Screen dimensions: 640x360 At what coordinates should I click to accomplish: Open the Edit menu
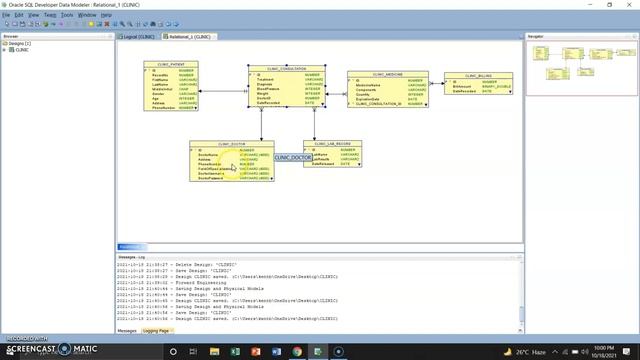19,15
